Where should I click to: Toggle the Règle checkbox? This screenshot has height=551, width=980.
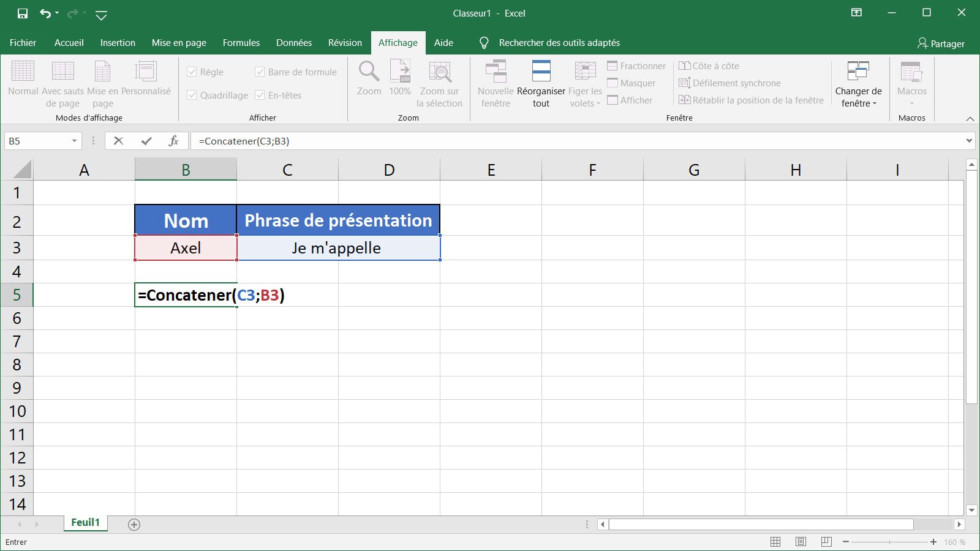[x=192, y=72]
